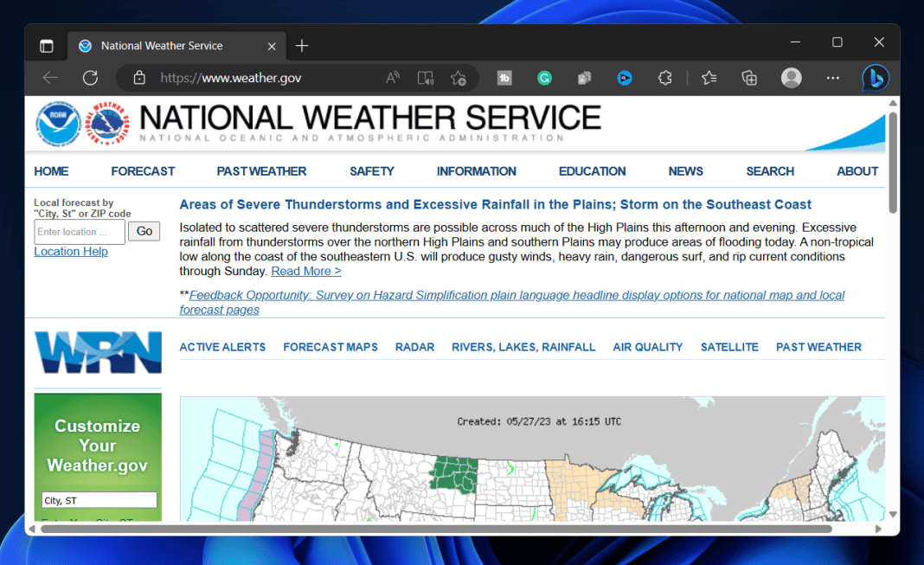924x565 pixels.
Task: Open the tab's site information dropdown
Action: (x=84, y=45)
